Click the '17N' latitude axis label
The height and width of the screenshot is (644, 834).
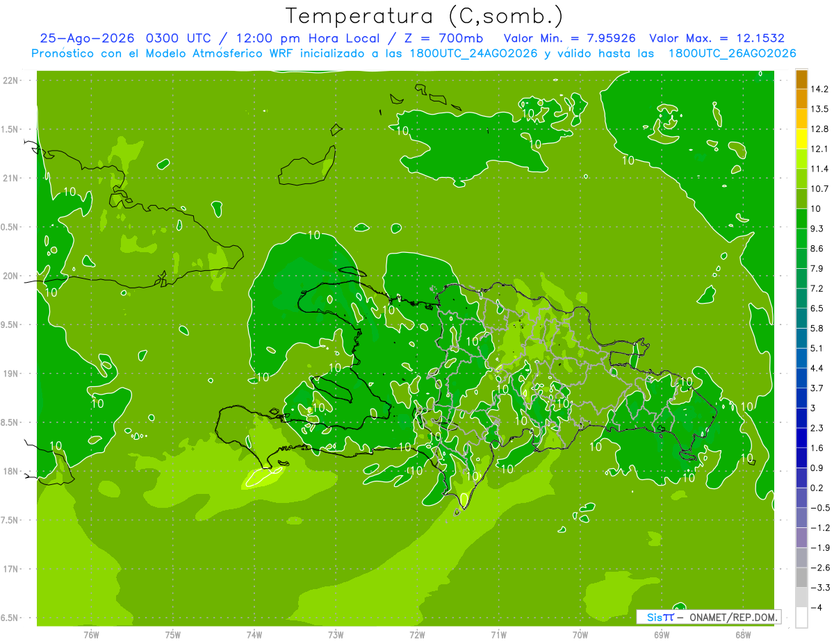[11, 569]
